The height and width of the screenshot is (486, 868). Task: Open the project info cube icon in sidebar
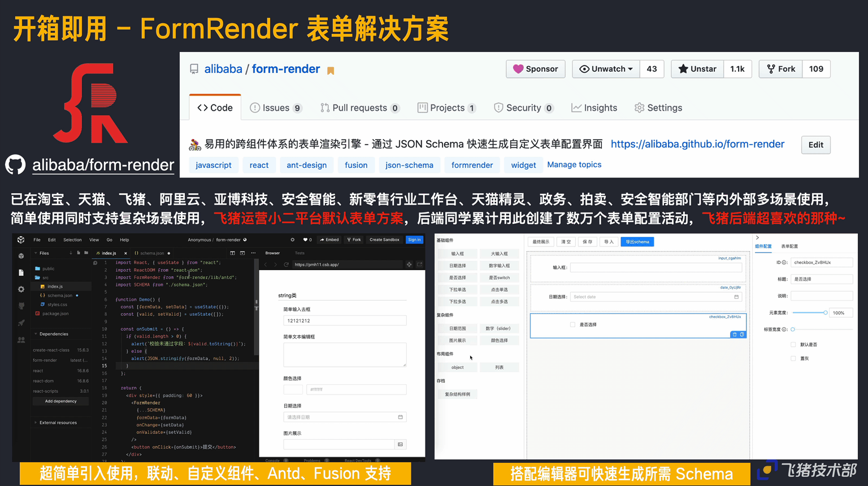(21, 256)
